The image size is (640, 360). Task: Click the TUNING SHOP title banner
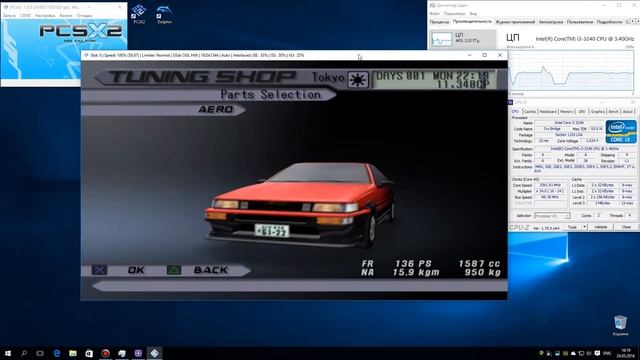coord(202,77)
